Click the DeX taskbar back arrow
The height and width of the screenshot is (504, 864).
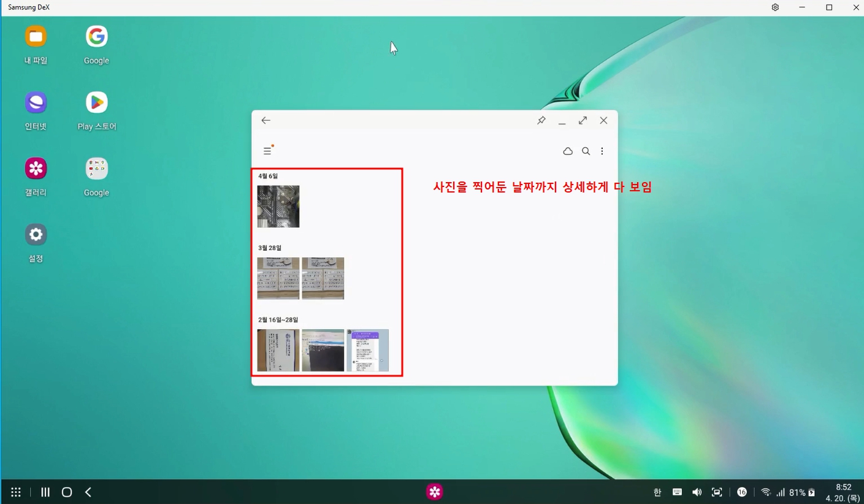click(88, 492)
